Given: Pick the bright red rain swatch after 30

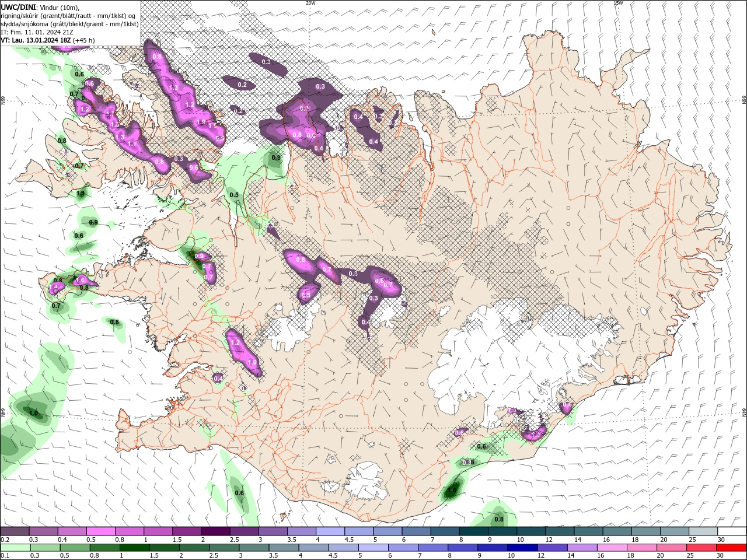Looking at the screenshot, I should point(731,548).
